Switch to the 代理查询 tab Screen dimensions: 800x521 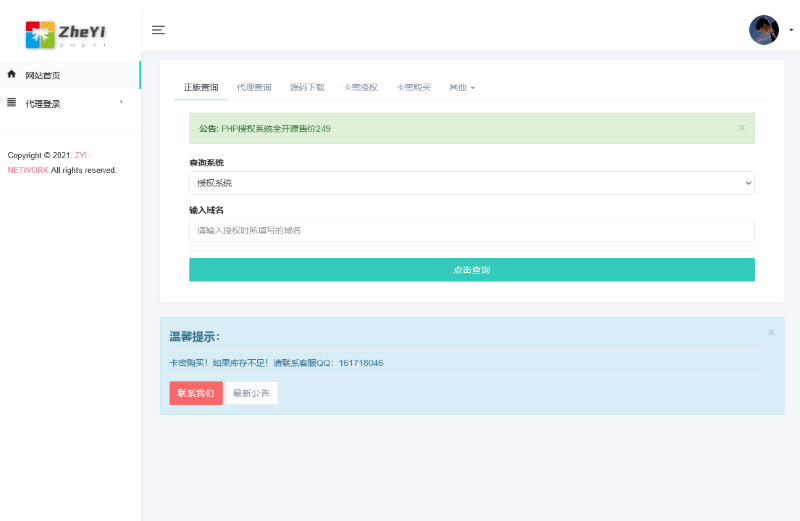[254, 88]
